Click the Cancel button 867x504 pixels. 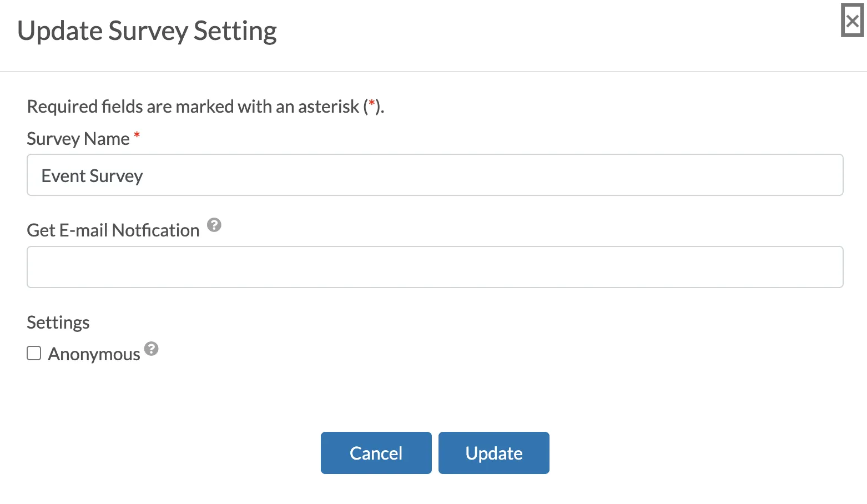[x=376, y=453]
